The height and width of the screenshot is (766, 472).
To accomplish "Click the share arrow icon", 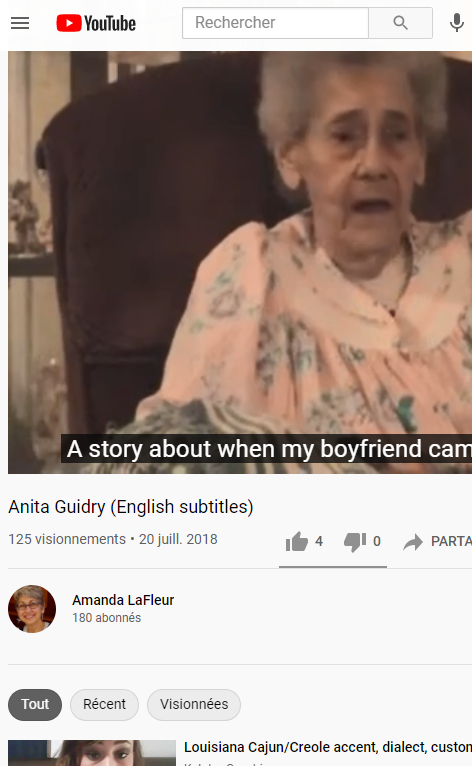I will point(413,542).
